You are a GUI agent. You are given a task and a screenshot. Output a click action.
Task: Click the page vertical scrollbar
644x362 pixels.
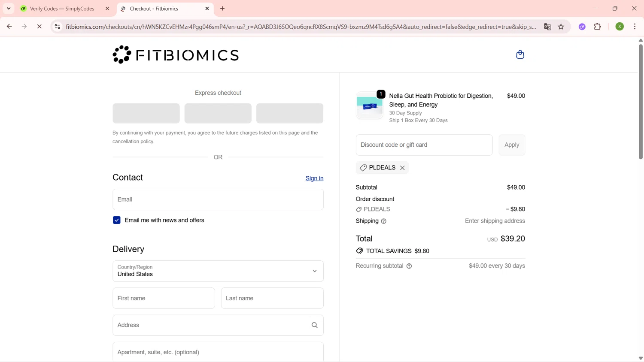pyautogui.click(x=641, y=101)
